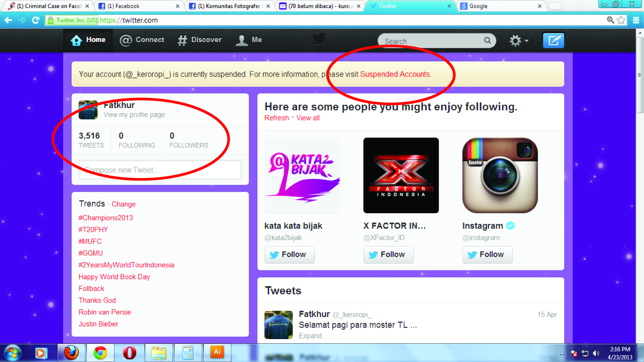This screenshot has height=362, width=644.
Task: Open the 0 Following count
Action: [136, 140]
